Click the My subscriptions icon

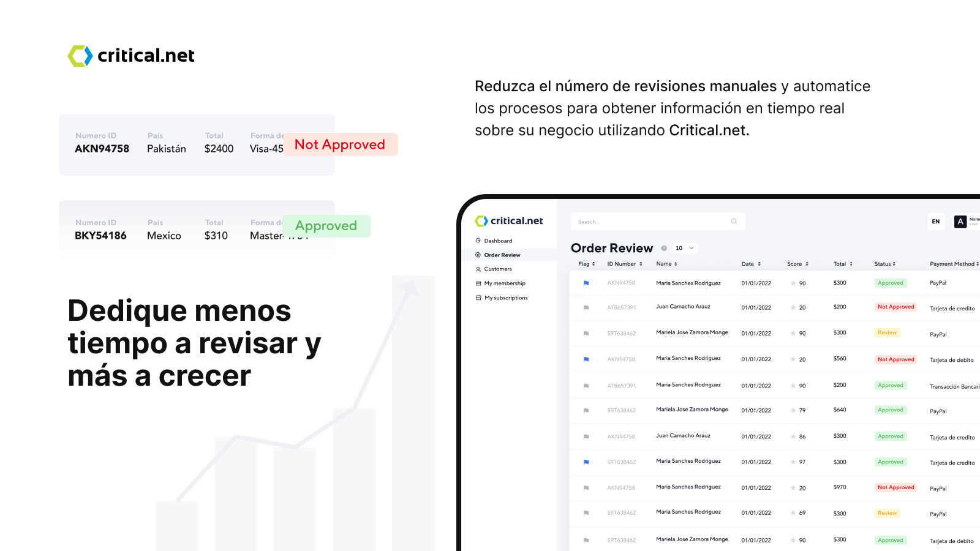point(478,298)
